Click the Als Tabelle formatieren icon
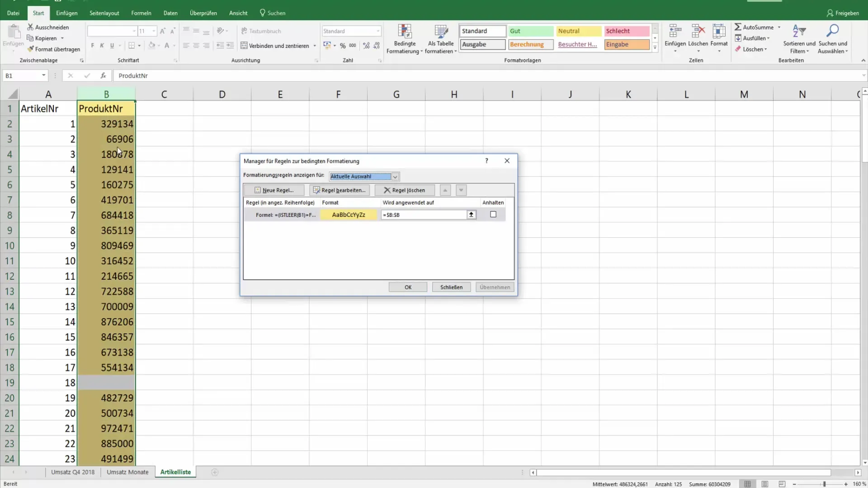 tap(441, 31)
